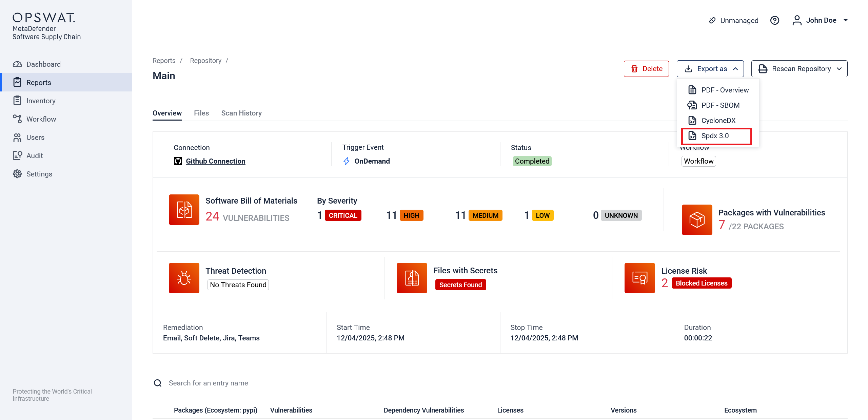
Task: Click the help question mark icon
Action: (774, 20)
